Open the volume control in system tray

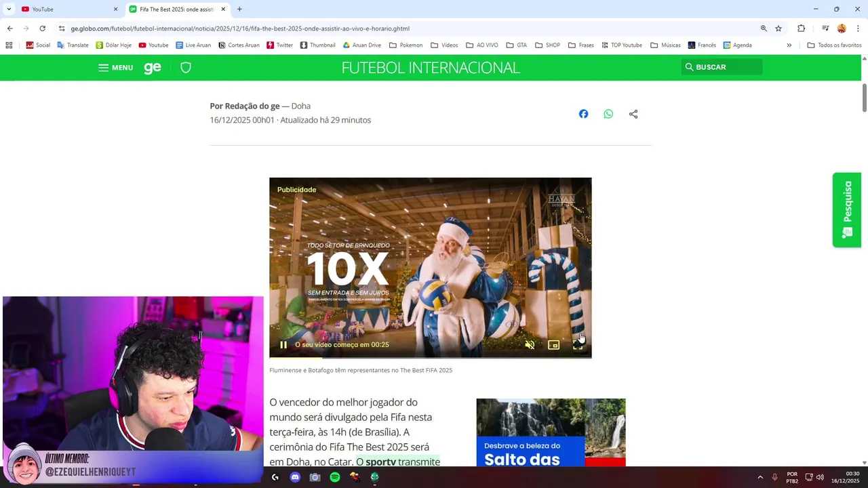820,477
